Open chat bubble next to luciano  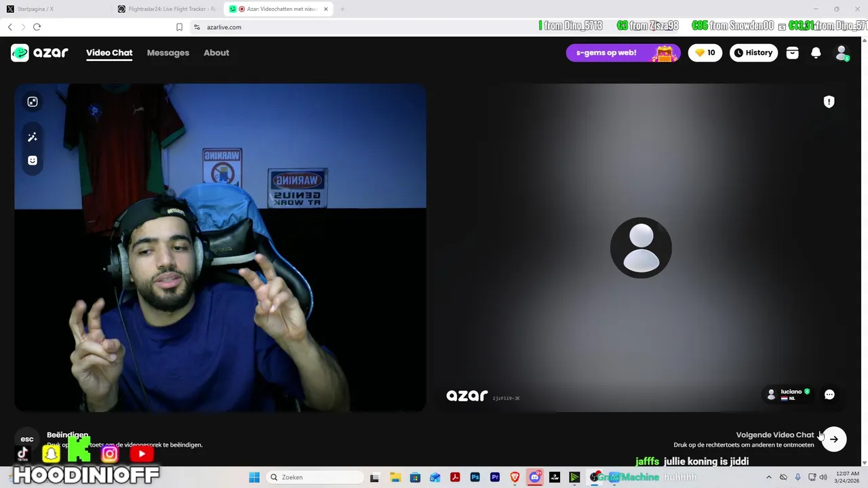(x=829, y=394)
